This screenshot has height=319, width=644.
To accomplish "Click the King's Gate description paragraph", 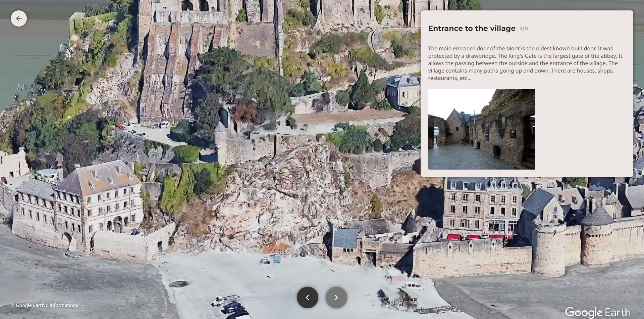I will 525,63.
